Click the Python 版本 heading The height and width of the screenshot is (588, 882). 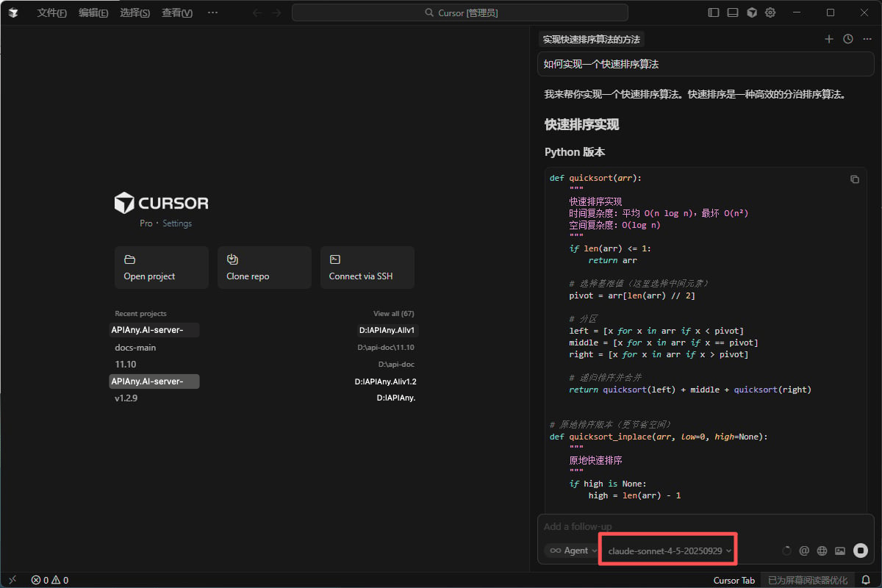point(575,152)
